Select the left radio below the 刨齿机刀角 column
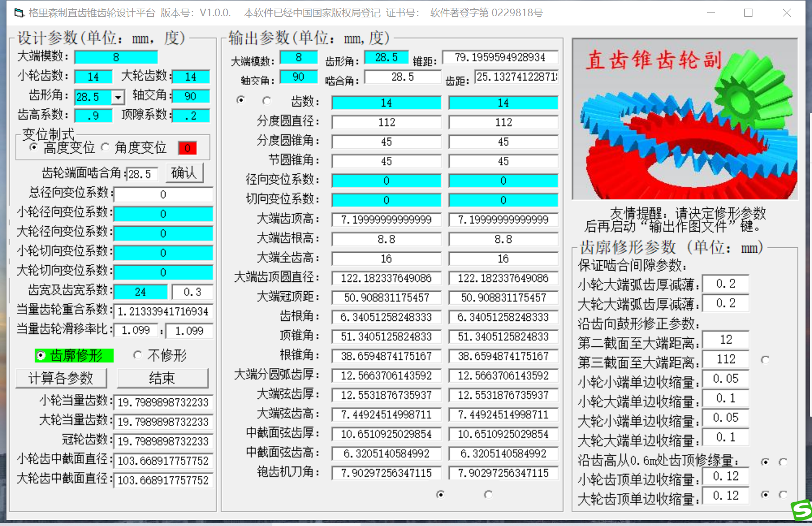Viewport: 812px width, 526px height. [440, 494]
